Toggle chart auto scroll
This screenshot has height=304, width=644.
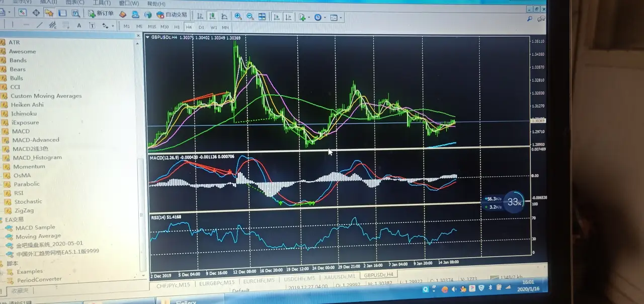pyautogui.click(x=277, y=17)
